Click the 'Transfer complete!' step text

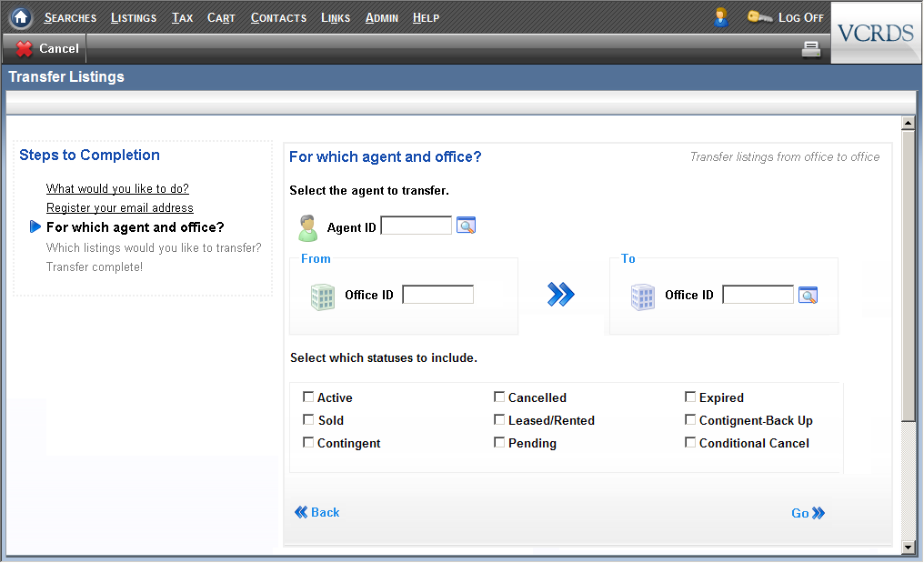[x=95, y=266]
